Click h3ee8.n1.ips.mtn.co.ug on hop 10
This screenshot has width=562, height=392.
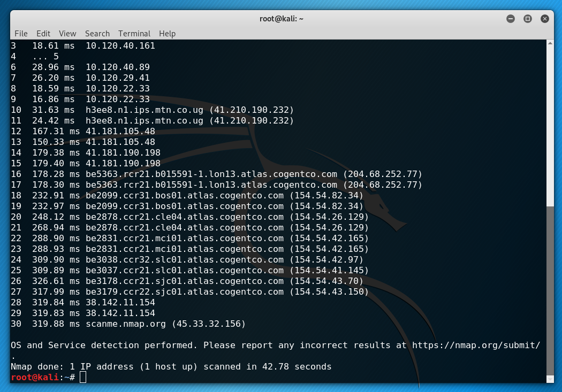click(145, 110)
